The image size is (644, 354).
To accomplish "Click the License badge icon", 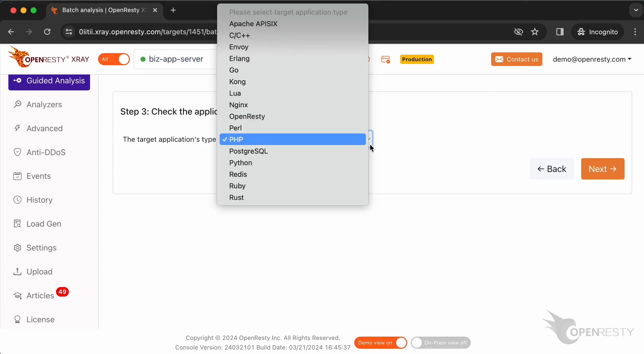I will [17, 319].
